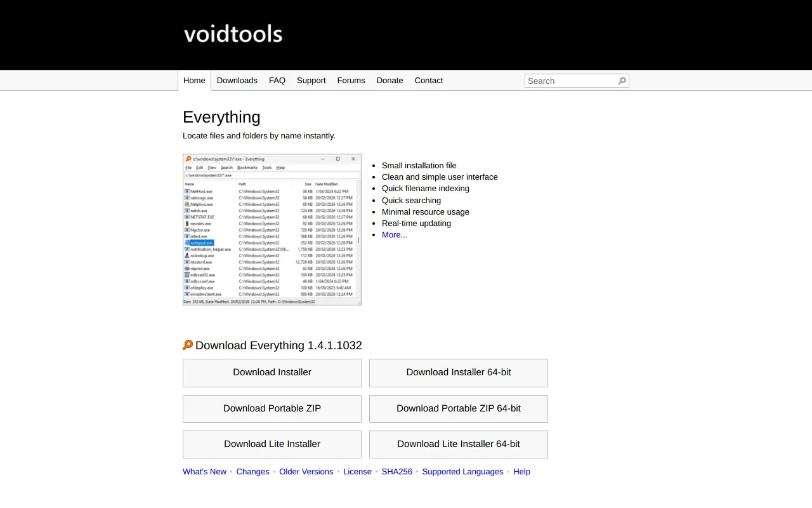The image size is (812, 508).
Task: Click the voidtools logo
Action: point(233,34)
